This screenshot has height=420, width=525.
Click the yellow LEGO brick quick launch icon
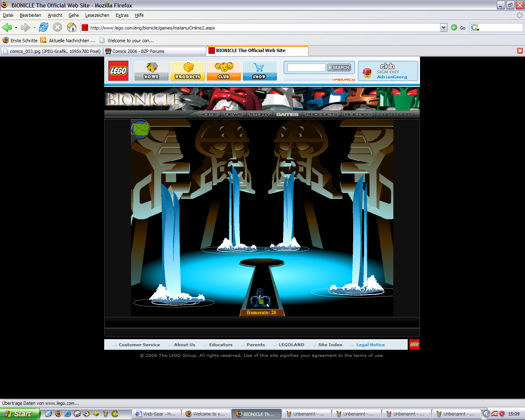tap(96, 414)
